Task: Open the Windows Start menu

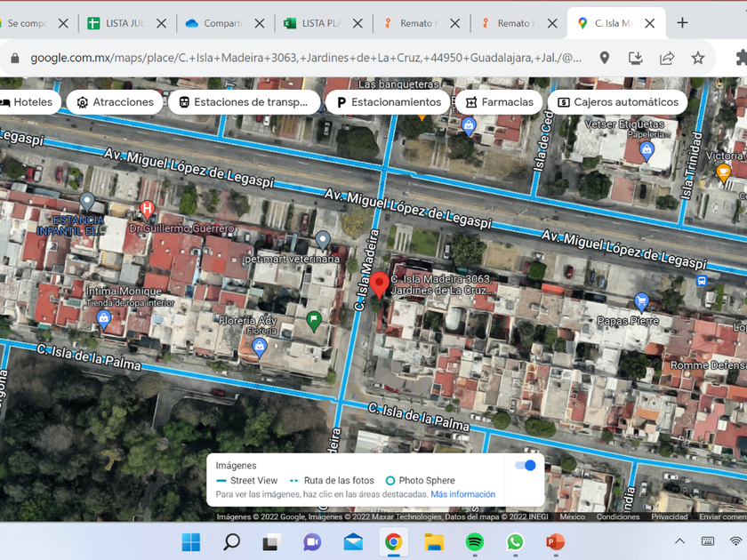Action: [191, 542]
